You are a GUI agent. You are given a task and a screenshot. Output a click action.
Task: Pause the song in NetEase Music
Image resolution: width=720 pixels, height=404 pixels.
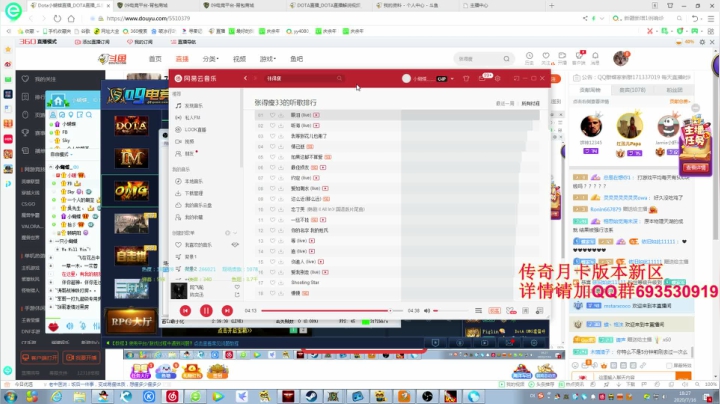[206, 311]
